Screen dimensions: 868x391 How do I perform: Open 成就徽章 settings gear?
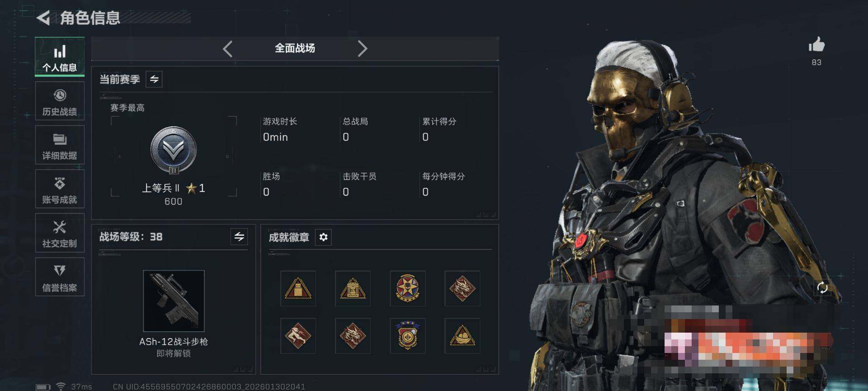pos(323,237)
